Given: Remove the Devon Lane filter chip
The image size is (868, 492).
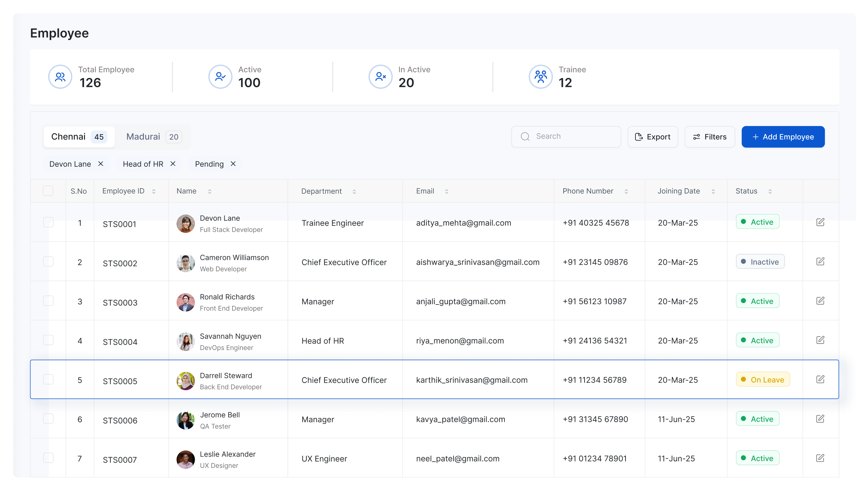Looking at the screenshot, I should 101,164.
